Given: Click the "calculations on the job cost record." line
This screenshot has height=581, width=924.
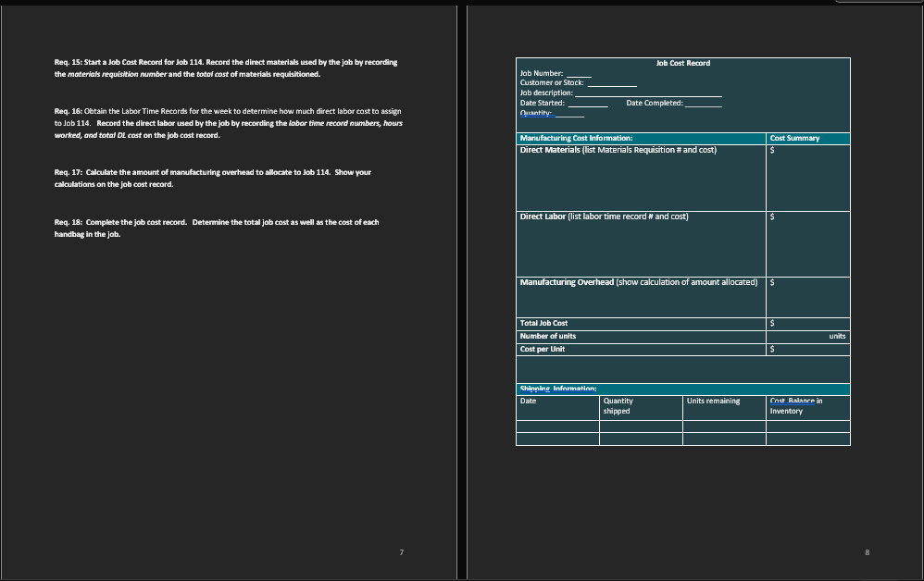Looking at the screenshot, I should [x=114, y=184].
